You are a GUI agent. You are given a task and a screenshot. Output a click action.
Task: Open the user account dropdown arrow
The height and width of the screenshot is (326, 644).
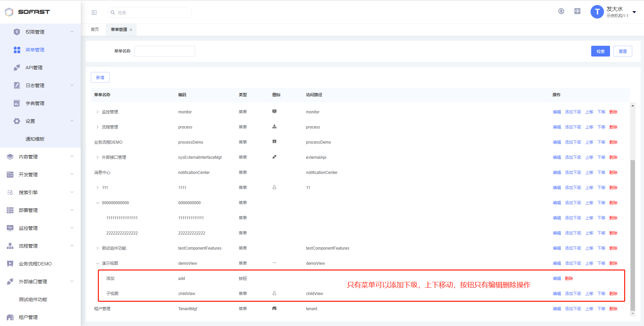point(634,12)
